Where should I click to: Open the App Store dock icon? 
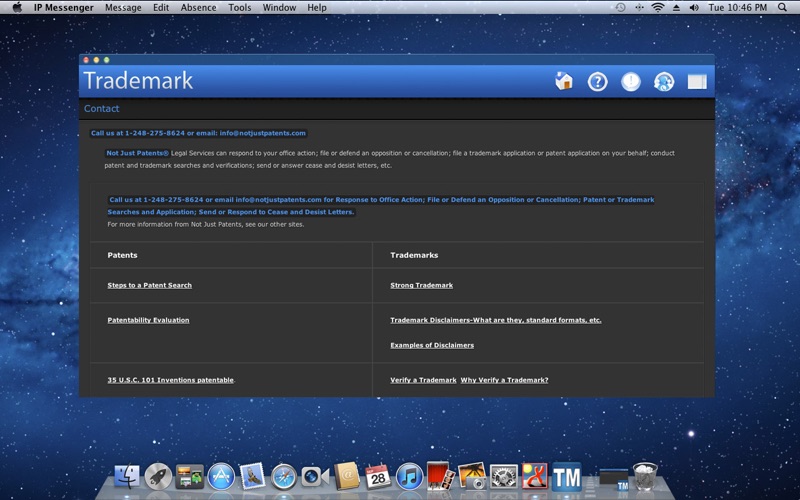click(221, 477)
